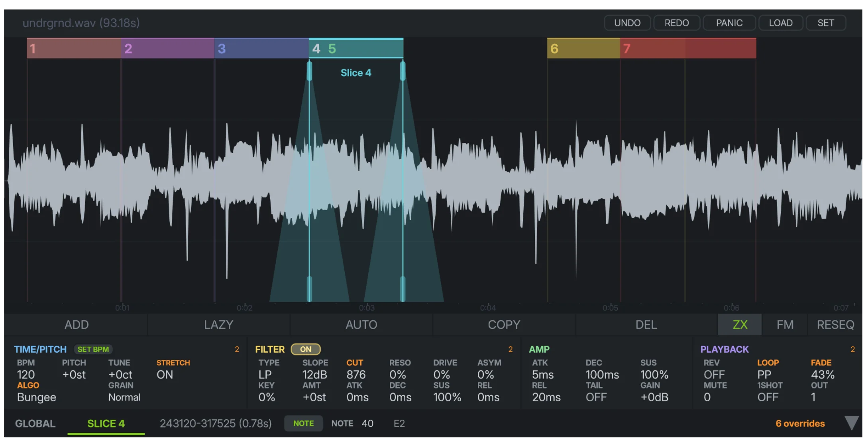
Task: Adjust the FADE value showing 43%
Action: (x=823, y=375)
